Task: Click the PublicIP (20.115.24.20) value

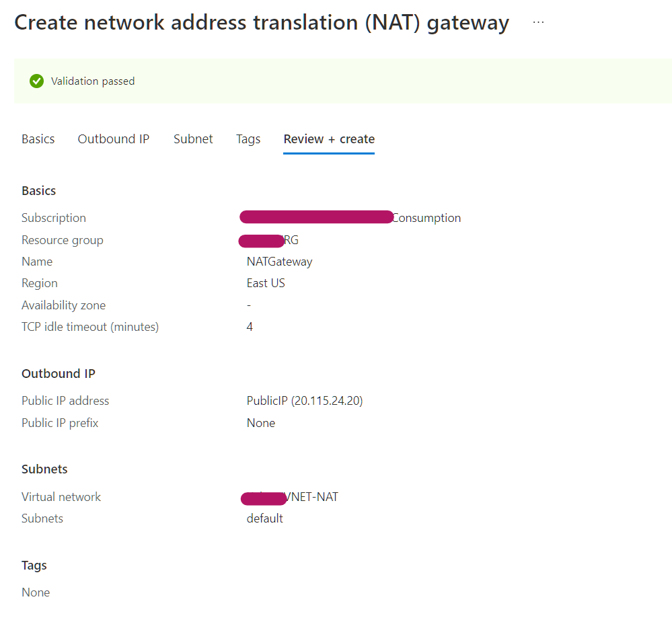Action: 305,401
